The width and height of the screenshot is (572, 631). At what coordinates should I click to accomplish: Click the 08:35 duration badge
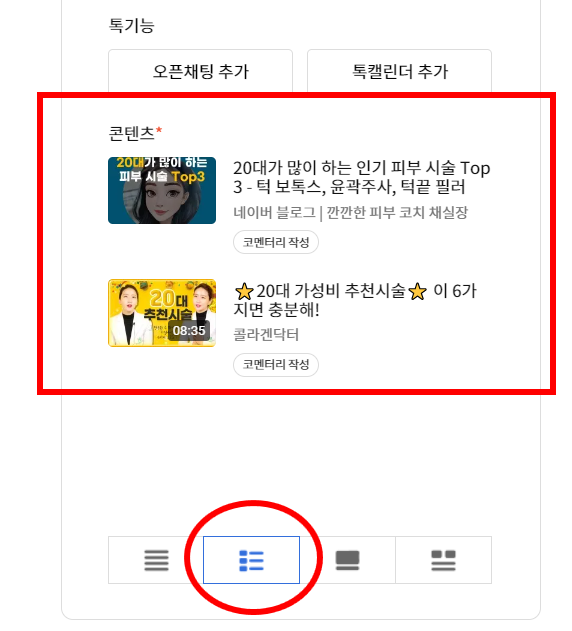click(189, 330)
